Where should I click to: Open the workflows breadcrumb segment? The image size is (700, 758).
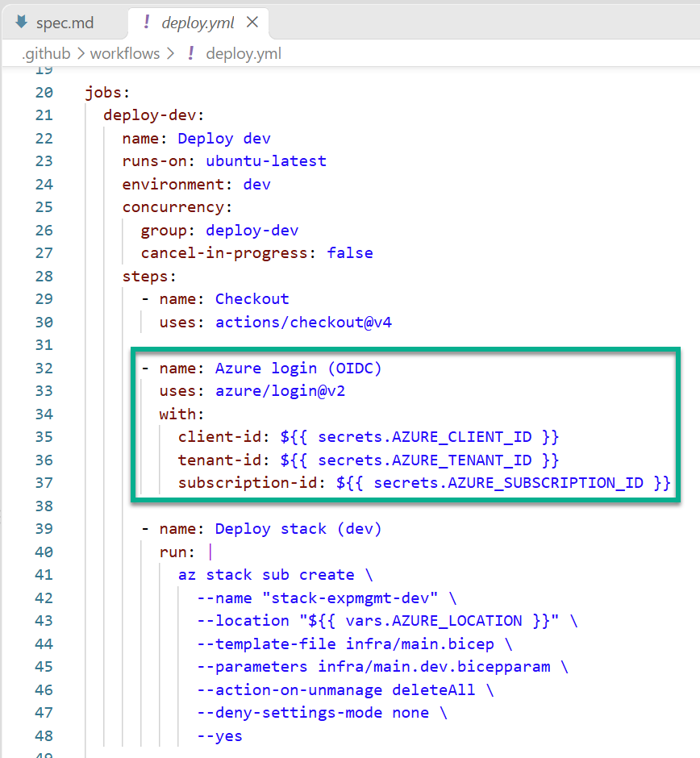click(x=125, y=54)
